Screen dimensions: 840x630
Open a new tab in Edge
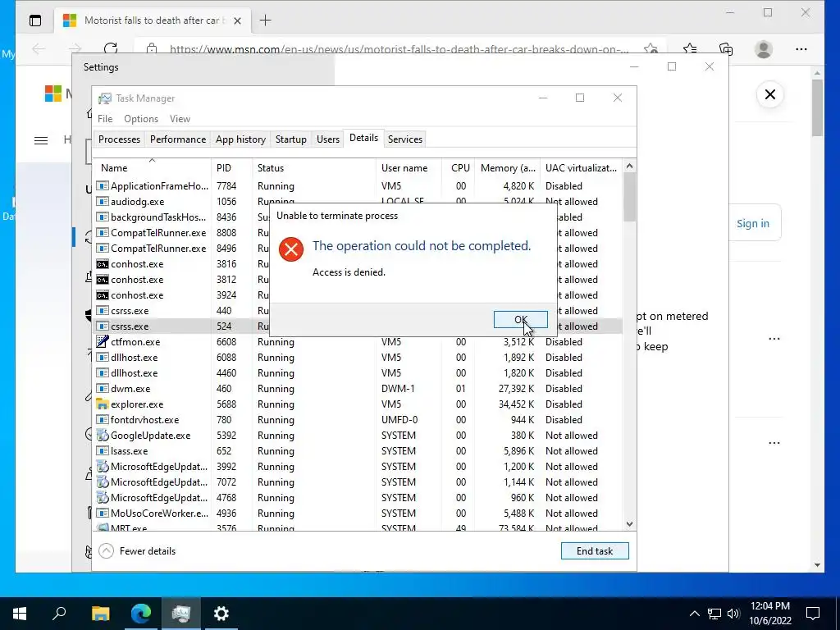click(x=265, y=21)
